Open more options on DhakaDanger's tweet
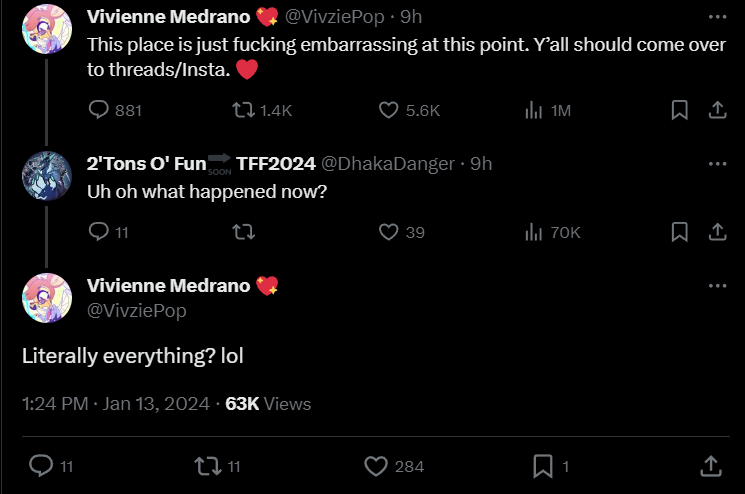Image resolution: width=745 pixels, height=494 pixels. click(717, 164)
